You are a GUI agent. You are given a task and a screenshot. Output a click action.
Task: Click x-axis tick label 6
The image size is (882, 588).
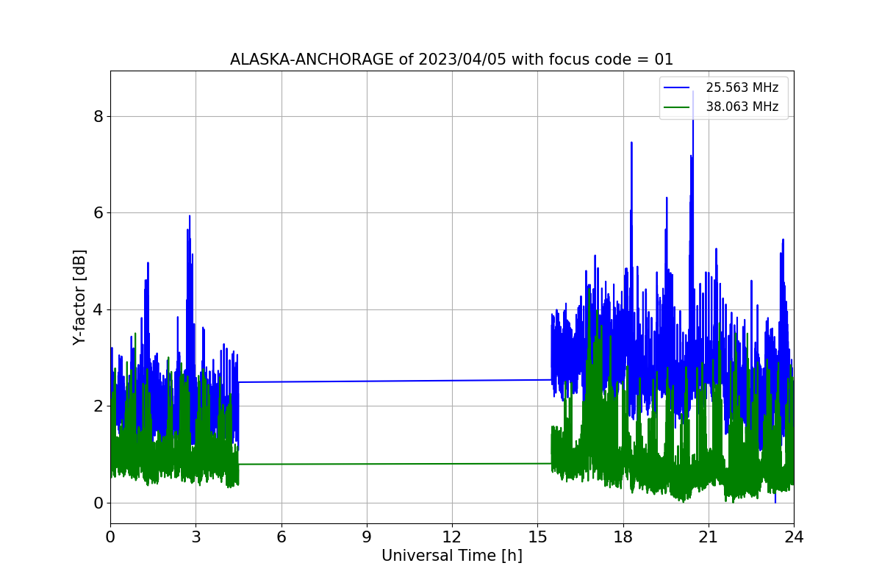tap(281, 537)
